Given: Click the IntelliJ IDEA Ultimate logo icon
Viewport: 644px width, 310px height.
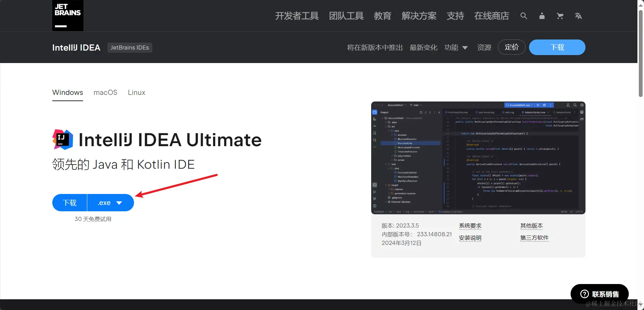Looking at the screenshot, I should coord(63,140).
